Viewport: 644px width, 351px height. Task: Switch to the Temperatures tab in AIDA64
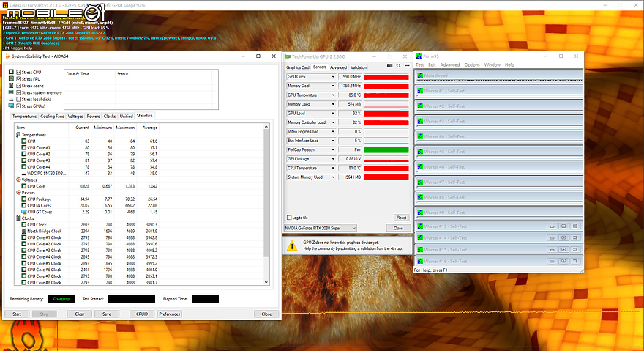pyautogui.click(x=24, y=117)
